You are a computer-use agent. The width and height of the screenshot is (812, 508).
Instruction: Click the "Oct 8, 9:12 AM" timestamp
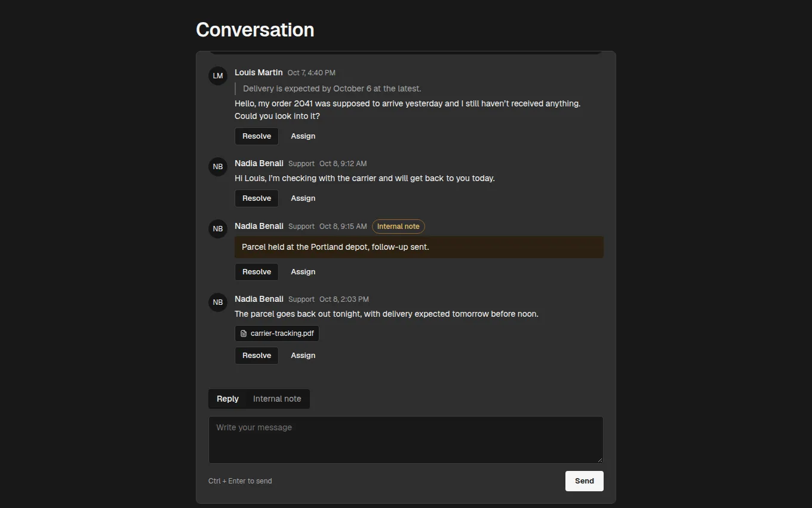(343, 164)
